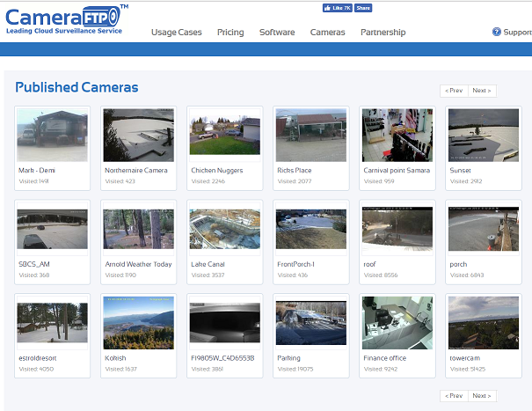This screenshot has height=411, width=532.
Task: View the Kokish mountain camera thumbnail
Action: pos(138,323)
